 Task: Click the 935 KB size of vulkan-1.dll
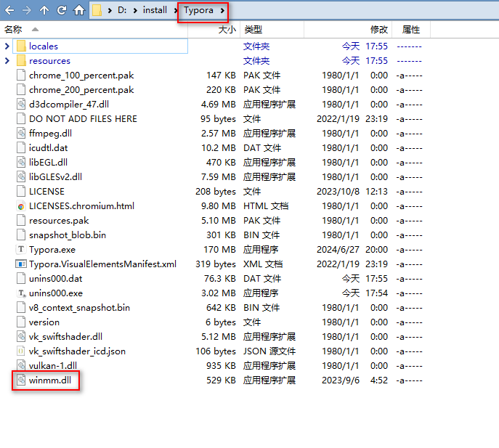222,366
